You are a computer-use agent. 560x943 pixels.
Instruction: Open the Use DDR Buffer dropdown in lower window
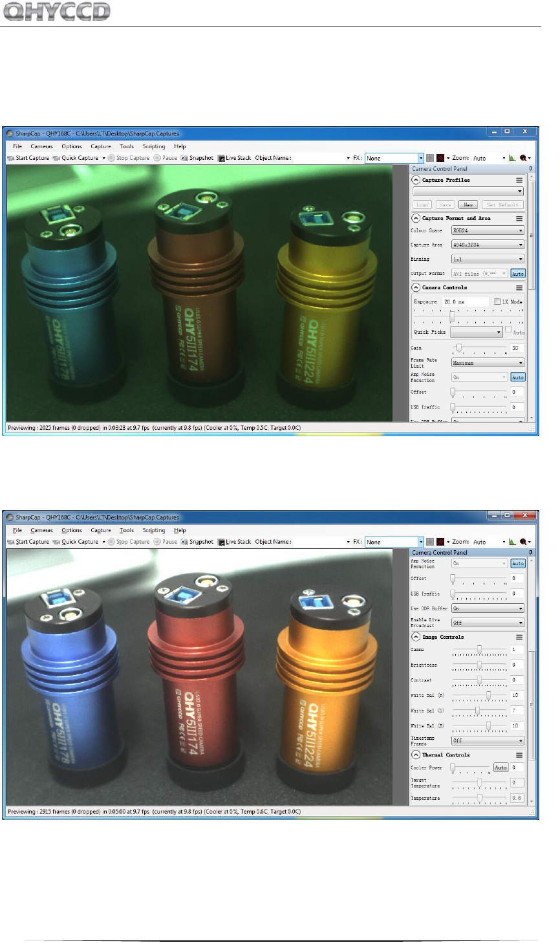[x=488, y=608]
